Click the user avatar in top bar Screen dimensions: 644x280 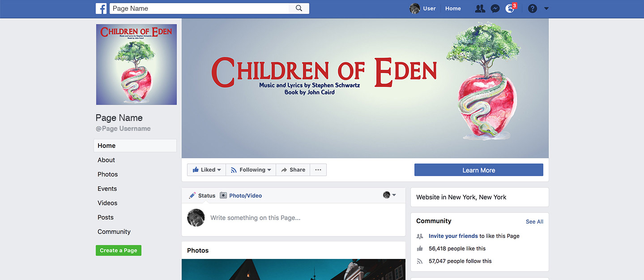[x=415, y=9]
